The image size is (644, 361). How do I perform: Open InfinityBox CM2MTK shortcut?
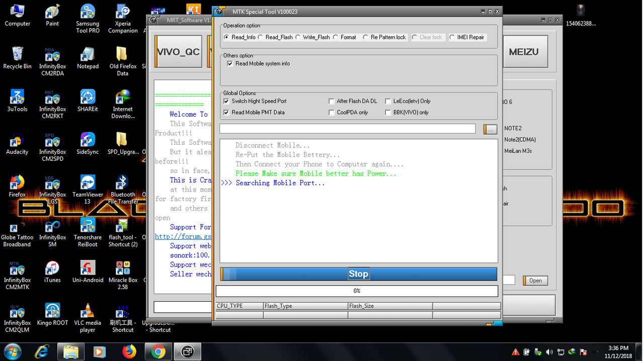click(17, 276)
